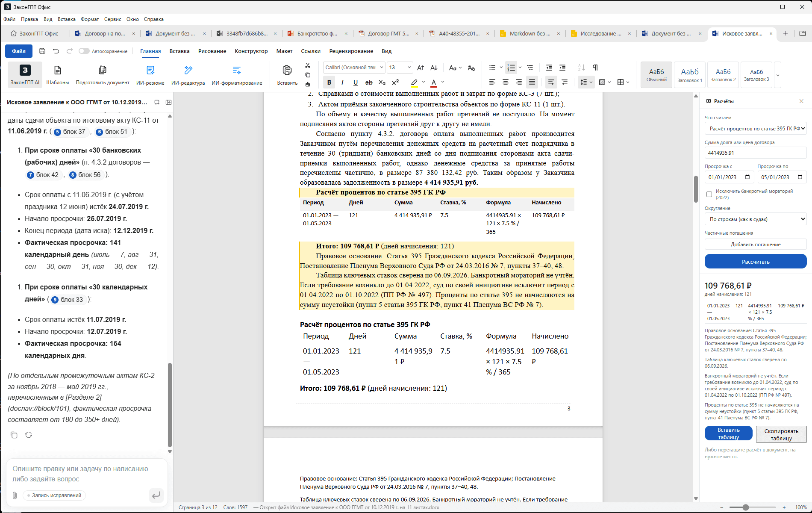Click Добавить погашение button
This screenshot has height=513, width=812.
756,245
